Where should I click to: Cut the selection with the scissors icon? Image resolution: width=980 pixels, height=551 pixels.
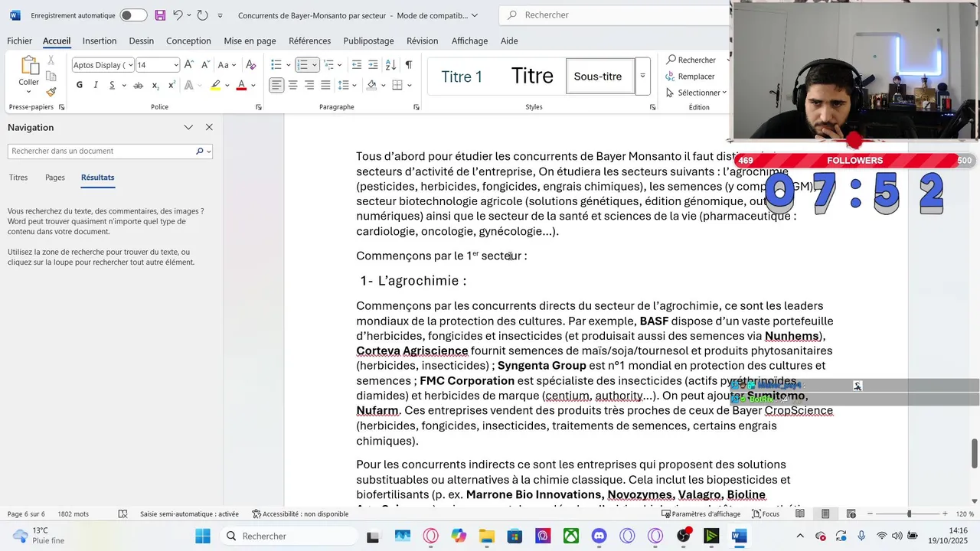coord(51,60)
